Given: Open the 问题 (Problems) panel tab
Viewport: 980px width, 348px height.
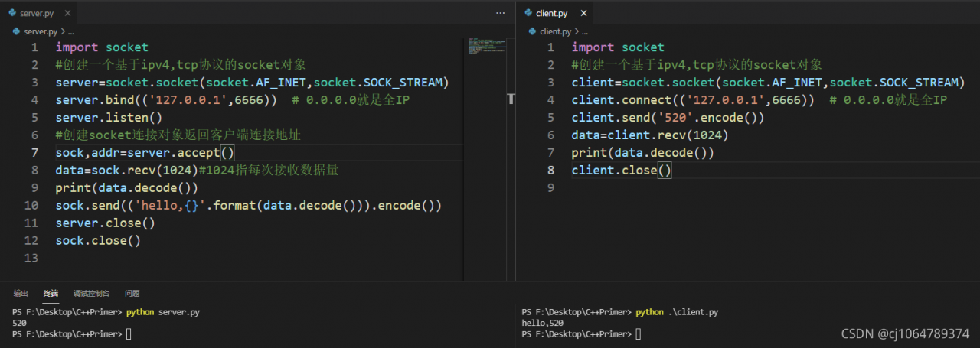Looking at the screenshot, I should (x=132, y=293).
